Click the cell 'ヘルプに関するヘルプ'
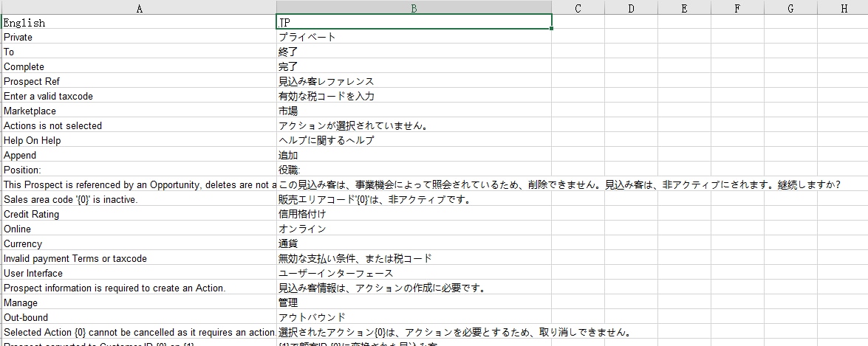This screenshot has width=868, height=346. [x=414, y=140]
